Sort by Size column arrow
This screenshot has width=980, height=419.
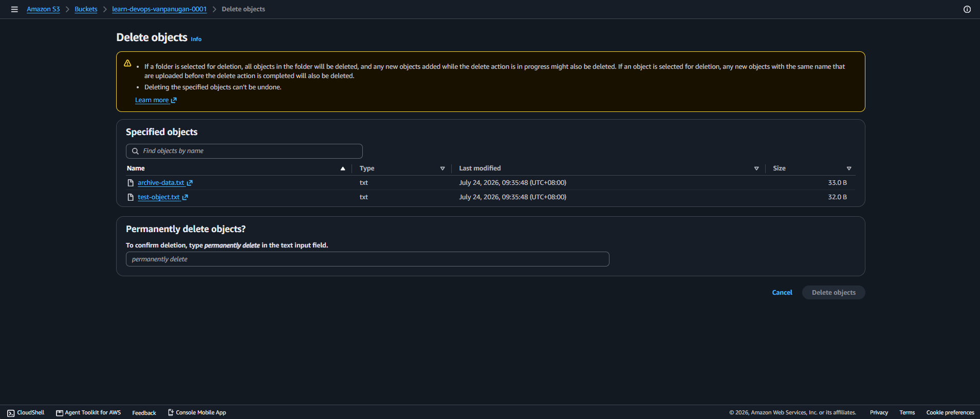(x=849, y=168)
